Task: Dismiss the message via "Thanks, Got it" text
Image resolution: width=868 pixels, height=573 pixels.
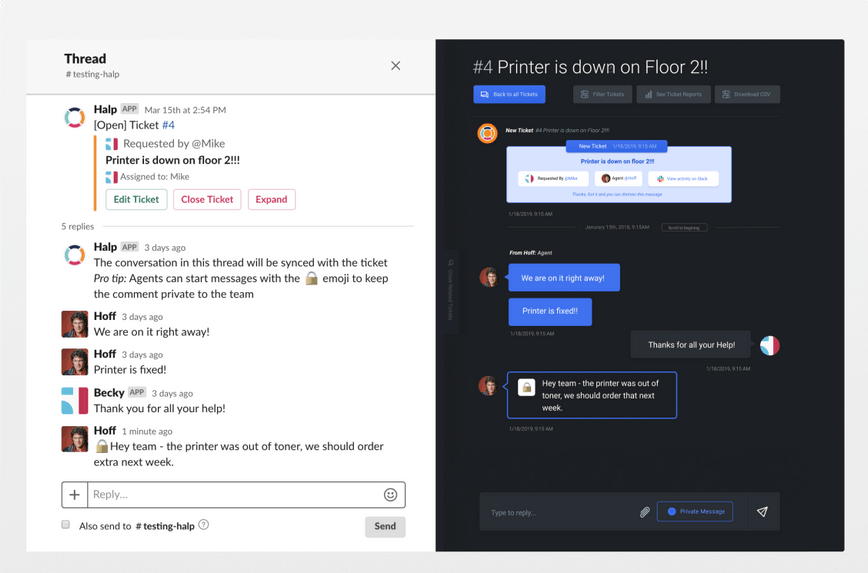Action: [x=617, y=194]
